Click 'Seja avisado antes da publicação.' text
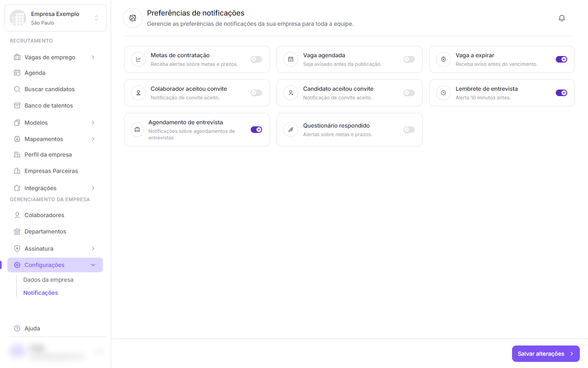588x368 pixels. coord(342,64)
